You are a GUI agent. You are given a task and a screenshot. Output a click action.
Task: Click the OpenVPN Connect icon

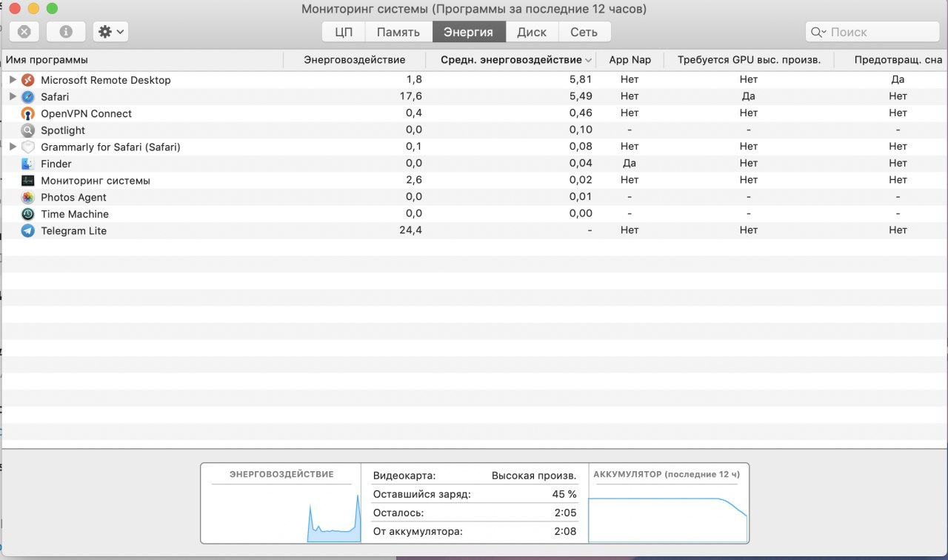tap(27, 113)
